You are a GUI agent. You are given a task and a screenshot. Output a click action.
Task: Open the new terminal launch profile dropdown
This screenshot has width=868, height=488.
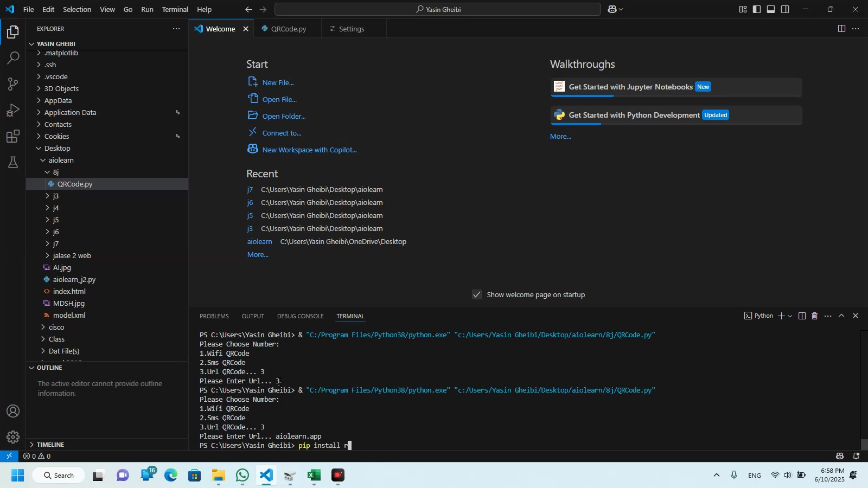[x=790, y=316]
